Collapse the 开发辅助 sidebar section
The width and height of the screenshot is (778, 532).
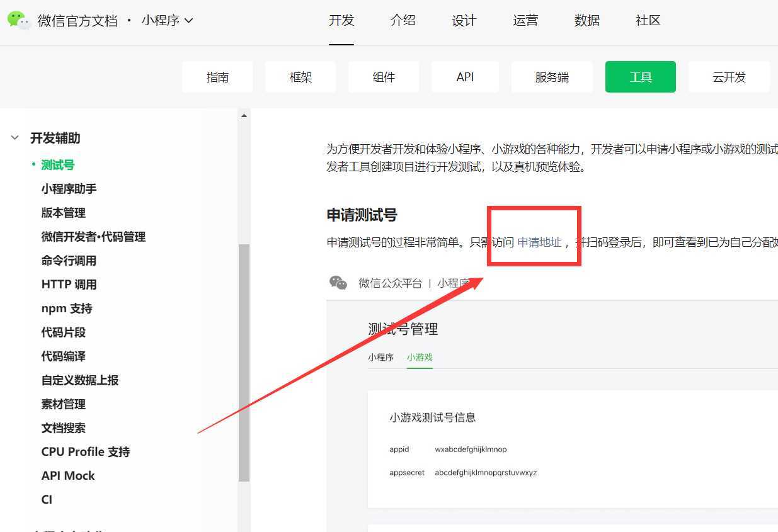[15, 138]
